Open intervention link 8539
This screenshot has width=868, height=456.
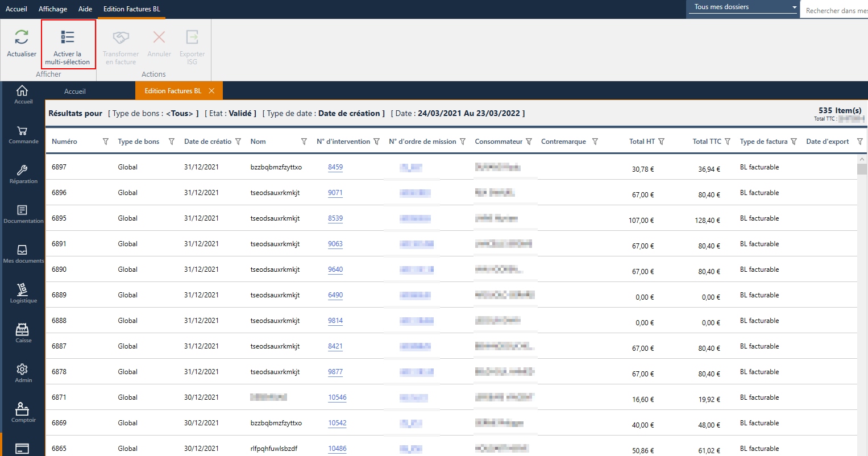335,218
